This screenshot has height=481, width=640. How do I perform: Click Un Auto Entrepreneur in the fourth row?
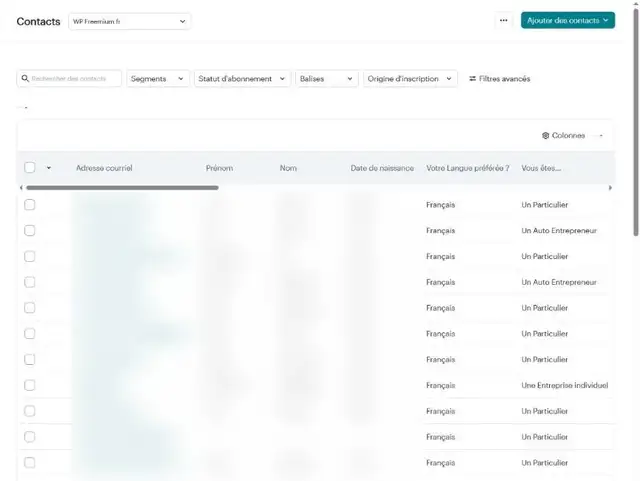559,282
